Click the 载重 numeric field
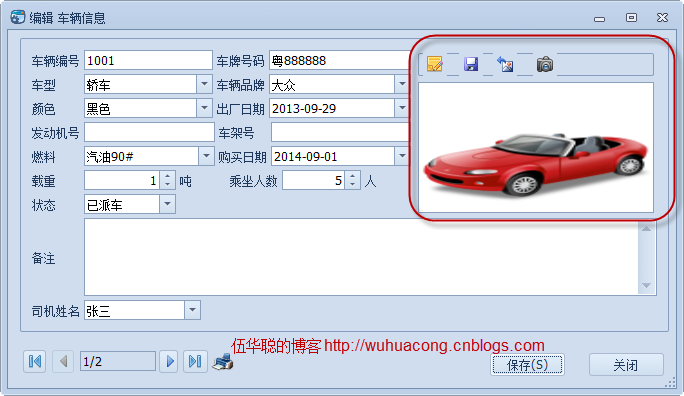684x396 pixels. 123,180
